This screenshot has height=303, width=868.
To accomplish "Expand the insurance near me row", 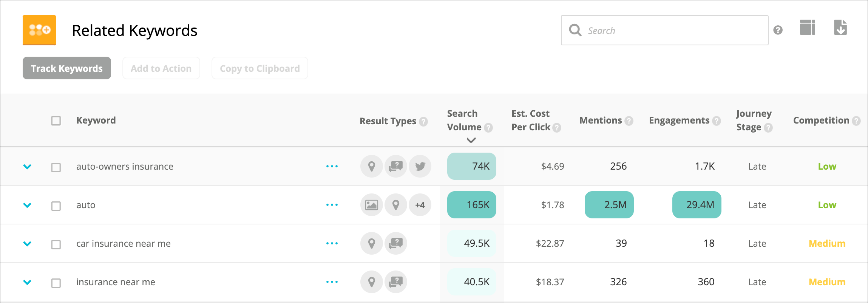I will [x=27, y=282].
